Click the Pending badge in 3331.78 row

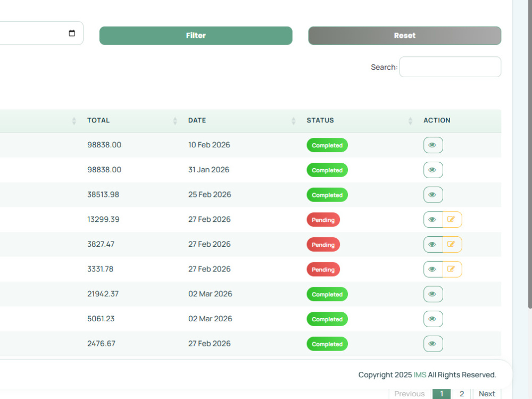323,269
